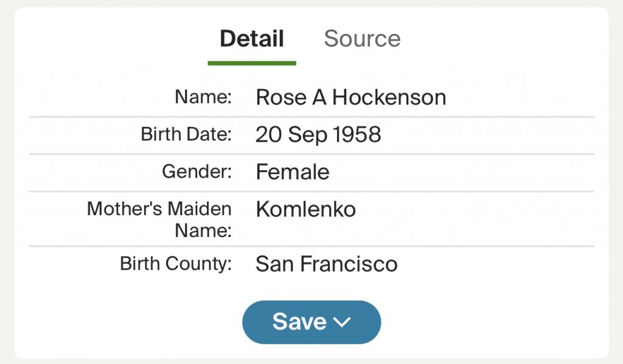Image resolution: width=623 pixels, height=364 pixels.
Task: Select the birth date 20 Sep 1958
Action: click(x=318, y=134)
